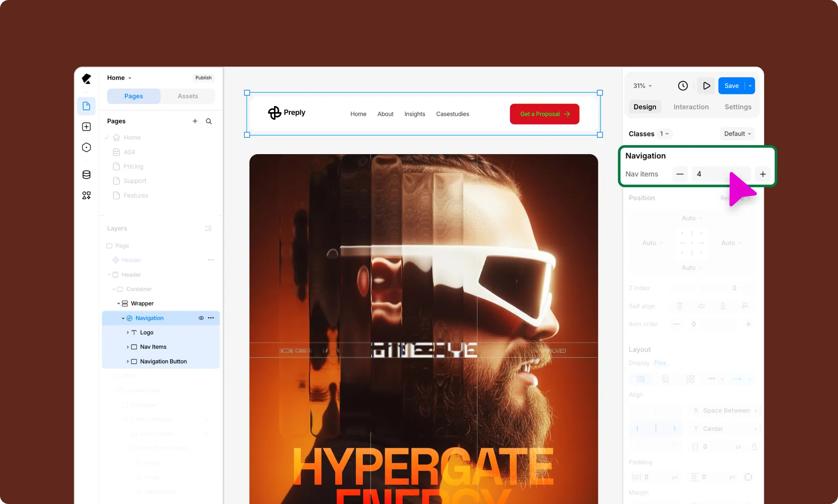Select the Nav Items layer

click(153, 347)
